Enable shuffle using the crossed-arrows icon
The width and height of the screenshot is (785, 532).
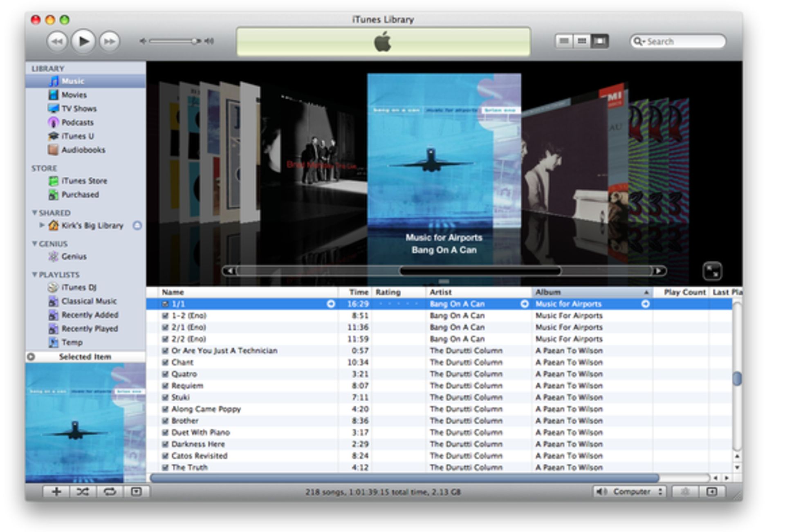(x=83, y=492)
